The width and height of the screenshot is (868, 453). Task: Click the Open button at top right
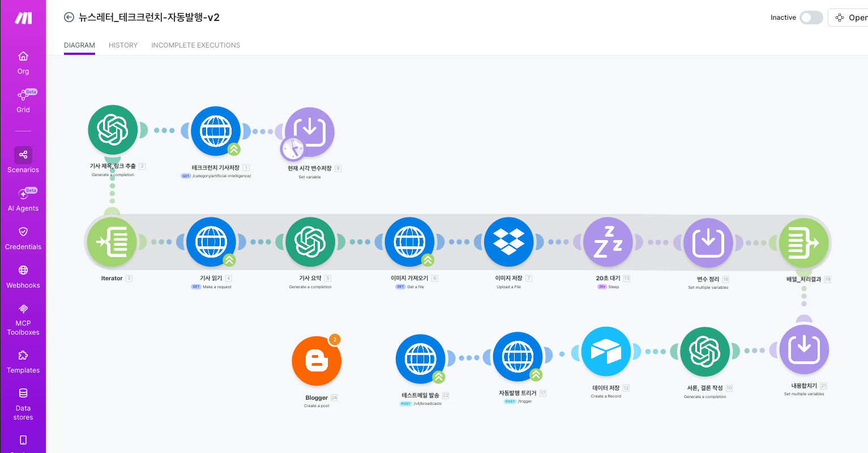(x=849, y=18)
